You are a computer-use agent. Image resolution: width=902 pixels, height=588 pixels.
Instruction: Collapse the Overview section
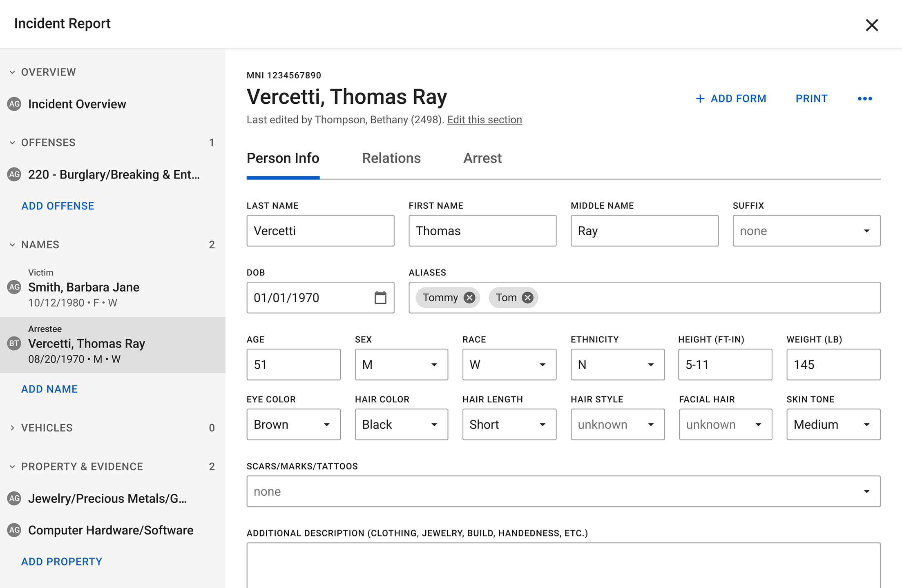click(12, 72)
